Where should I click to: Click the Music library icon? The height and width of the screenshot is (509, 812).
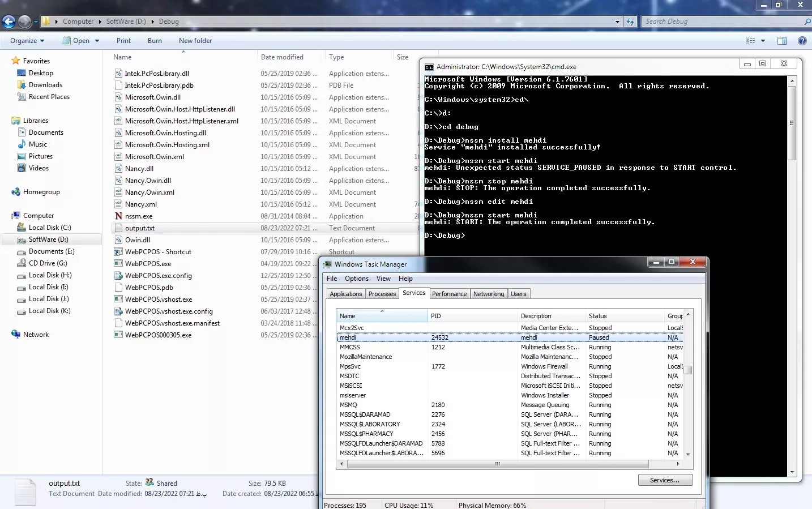[22, 144]
